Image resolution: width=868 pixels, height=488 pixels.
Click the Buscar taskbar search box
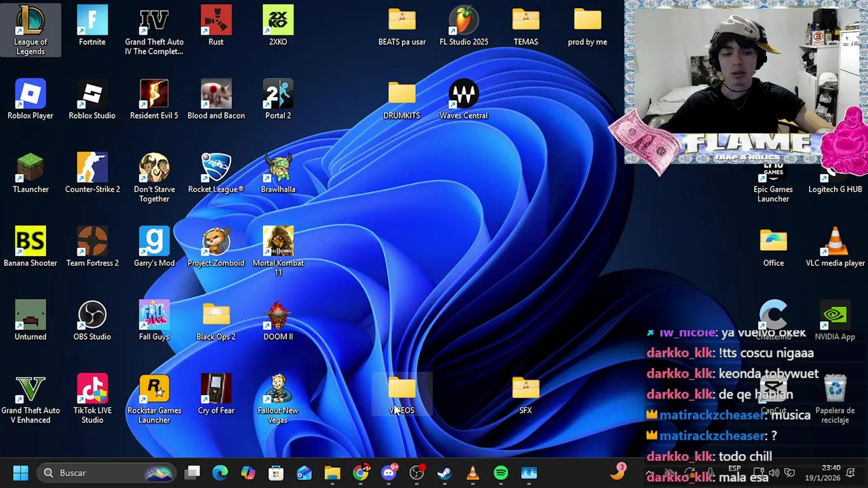106,472
